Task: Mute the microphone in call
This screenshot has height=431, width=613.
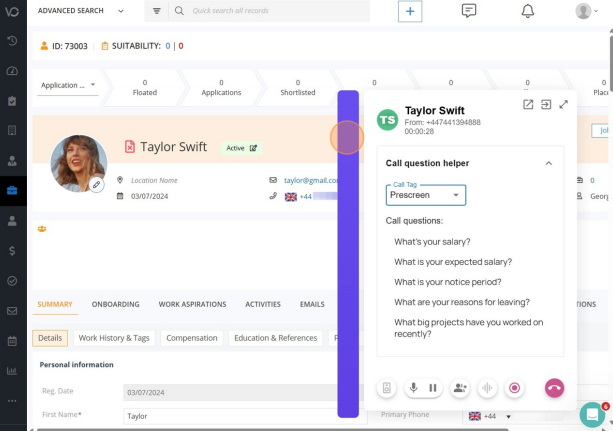Action: pyautogui.click(x=414, y=388)
